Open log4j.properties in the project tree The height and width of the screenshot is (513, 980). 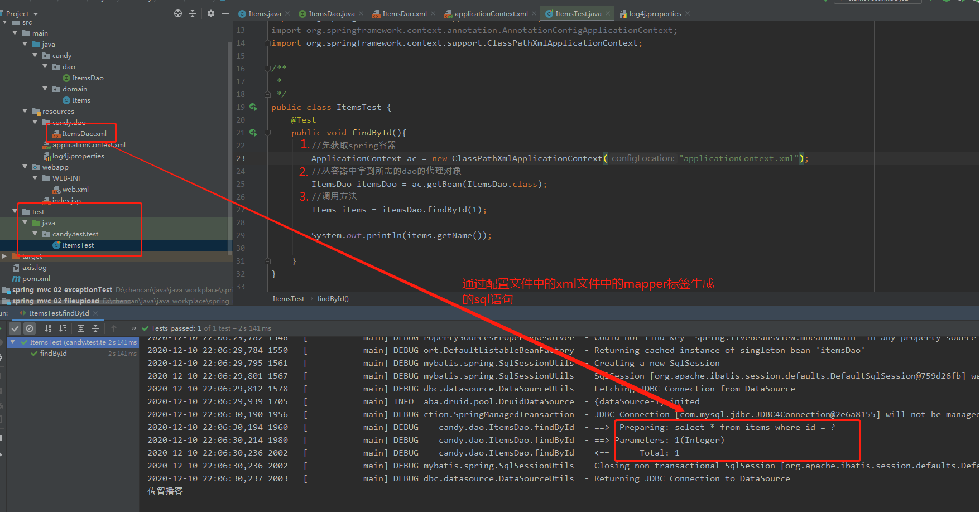coord(74,156)
